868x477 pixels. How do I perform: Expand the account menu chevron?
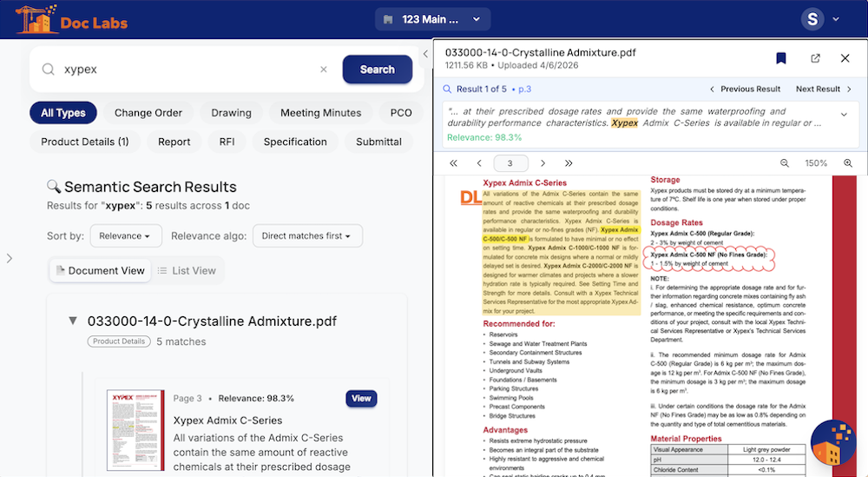pos(836,19)
